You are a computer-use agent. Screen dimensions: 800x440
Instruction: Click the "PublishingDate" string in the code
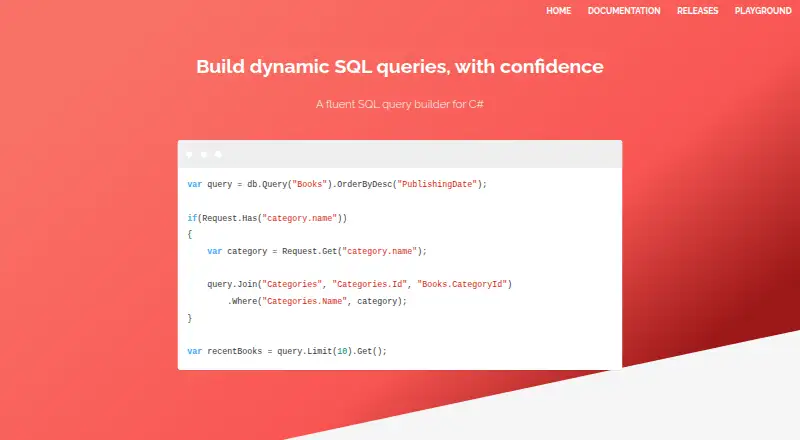[x=439, y=184]
